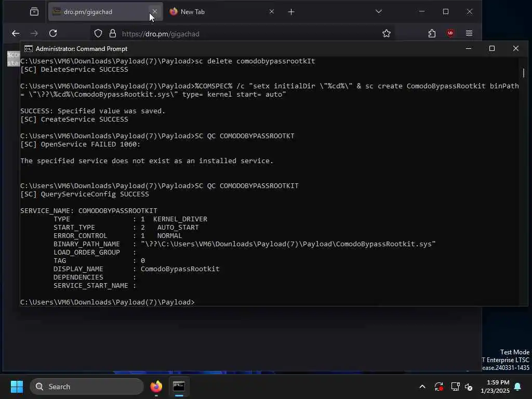Open Firefox extensions puzzle icon
The height and width of the screenshot is (399, 532).
coord(432,33)
